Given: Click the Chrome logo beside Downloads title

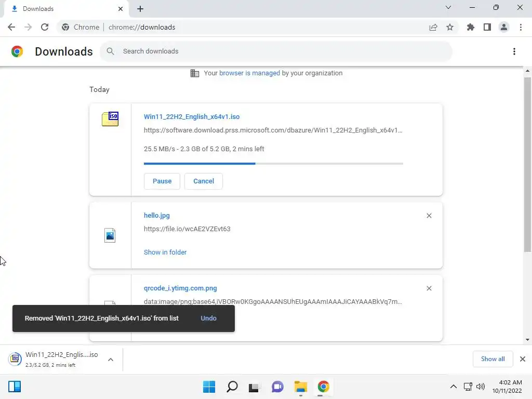Looking at the screenshot, I should 17,51.
